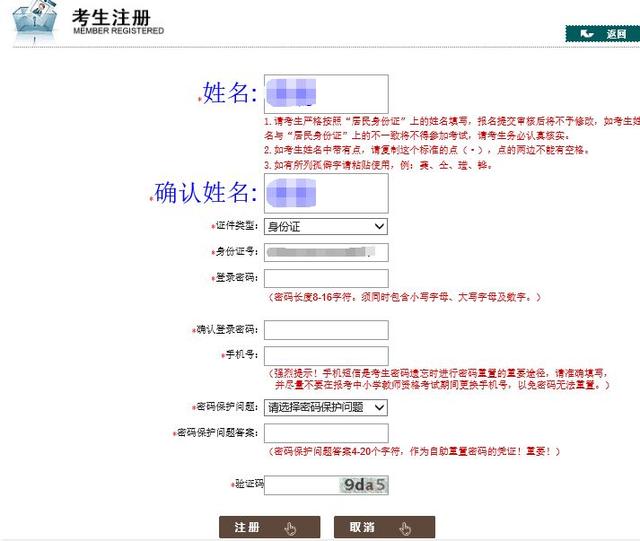This screenshot has width=640, height=541.
Task: Click the 取消 cancel button
Action: (384, 527)
